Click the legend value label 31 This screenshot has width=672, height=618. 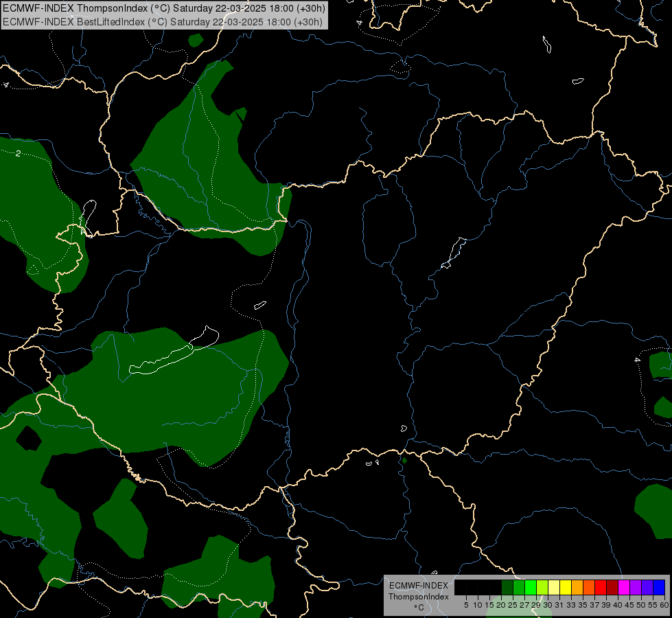click(559, 605)
